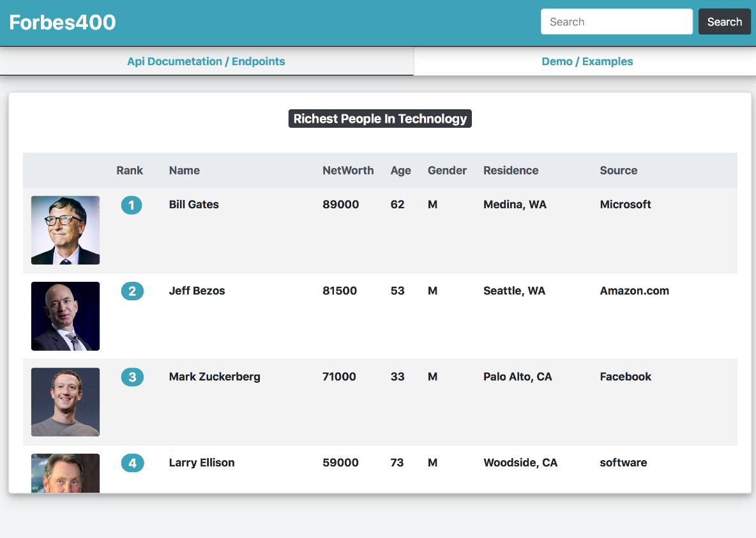Click rank badge number 2
This screenshot has height=538, width=756.
132,291
